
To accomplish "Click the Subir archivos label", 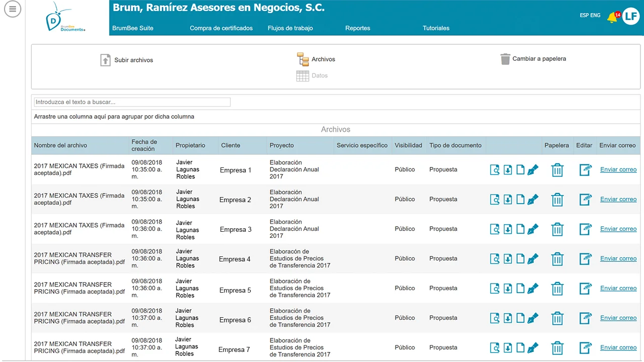I will 134,60.
